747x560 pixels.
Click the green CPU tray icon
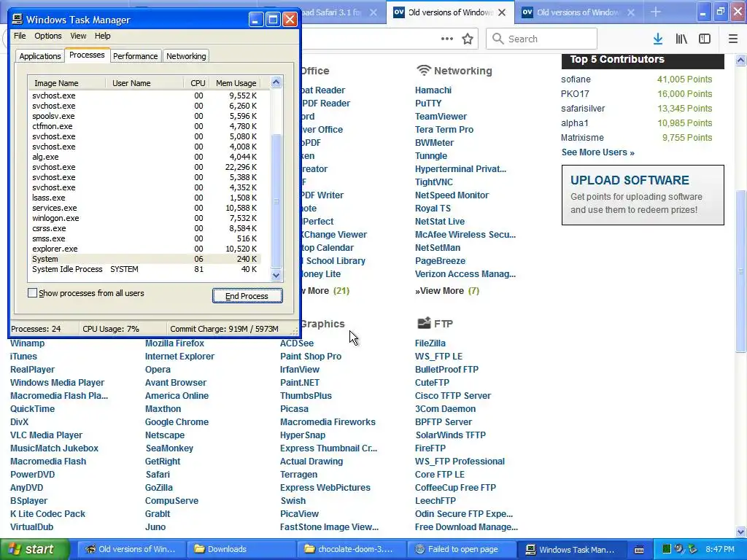point(667,549)
